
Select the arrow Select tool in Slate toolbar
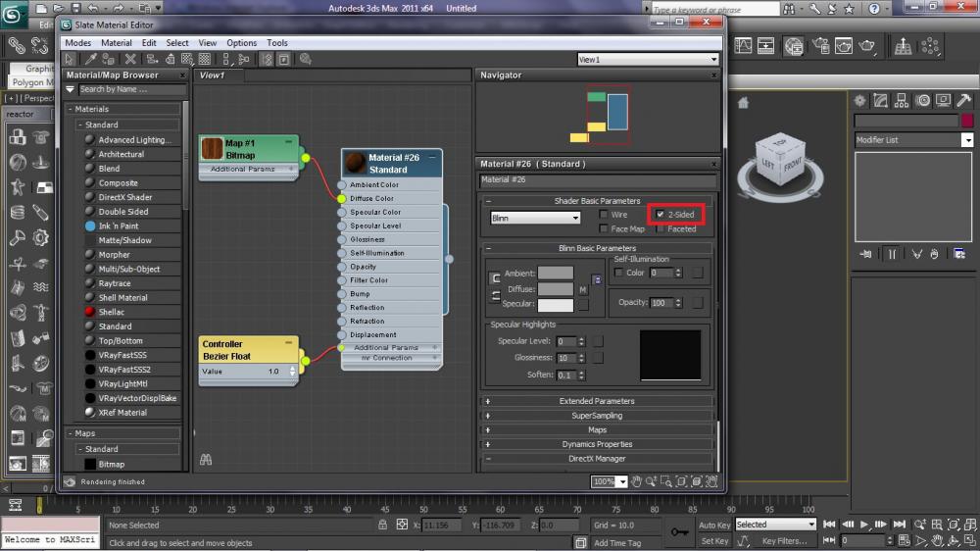tap(70, 60)
